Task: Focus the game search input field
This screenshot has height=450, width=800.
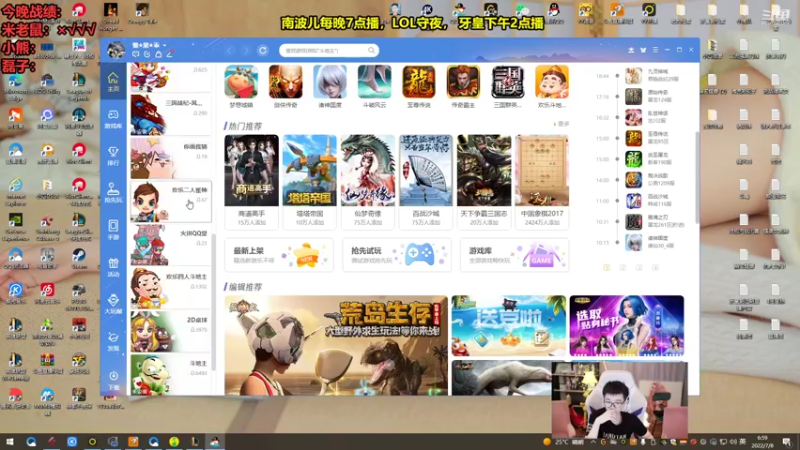Action: pyautogui.click(x=323, y=51)
